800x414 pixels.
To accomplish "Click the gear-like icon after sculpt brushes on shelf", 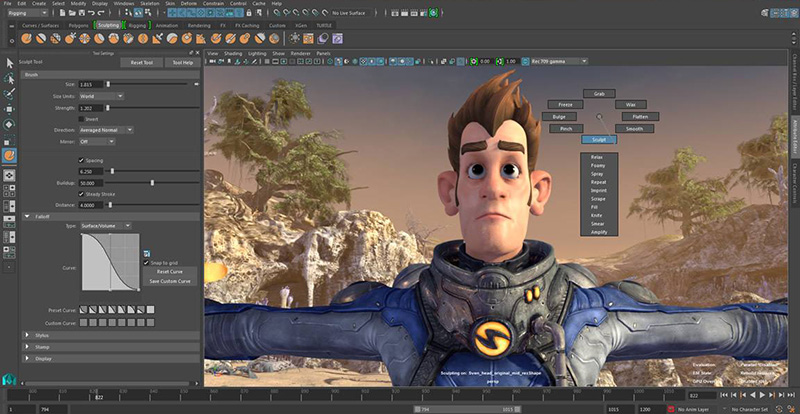I will 294,38.
